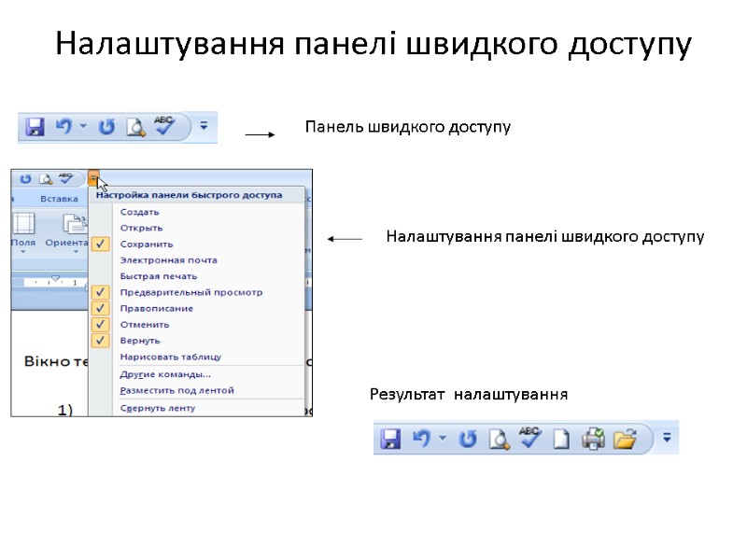Click Save icon in result toolbar
The image size is (747, 560).
pos(390,439)
